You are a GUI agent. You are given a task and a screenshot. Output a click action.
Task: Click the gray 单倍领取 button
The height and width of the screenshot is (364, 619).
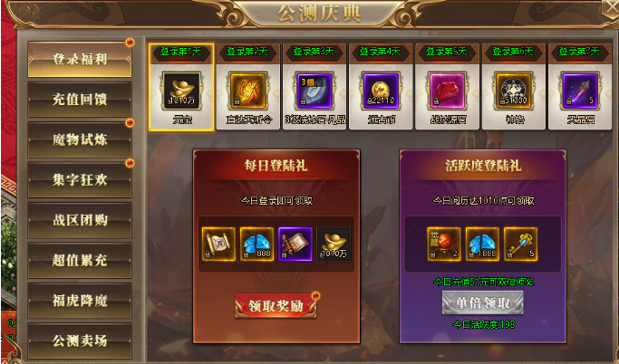pos(483,302)
